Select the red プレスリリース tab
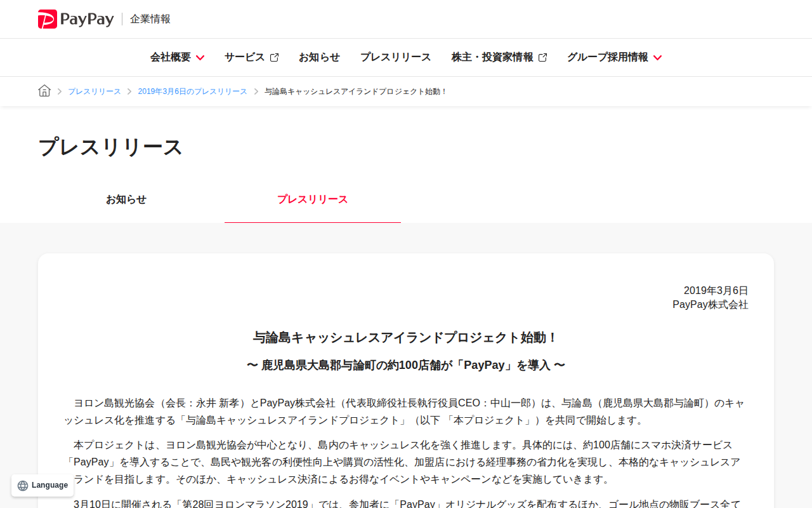The image size is (812, 508). click(x=313, y=199)
